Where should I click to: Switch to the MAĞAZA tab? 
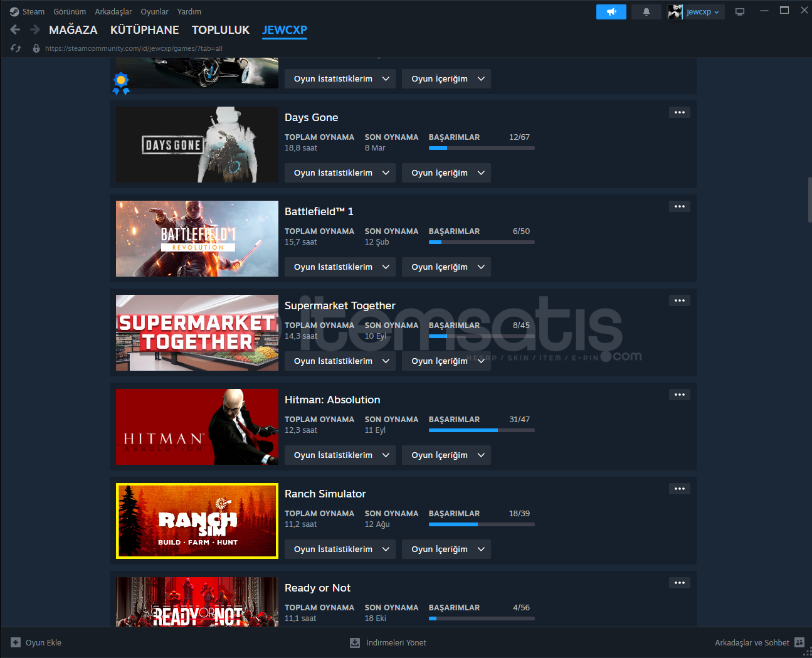[x=73, y=30]
